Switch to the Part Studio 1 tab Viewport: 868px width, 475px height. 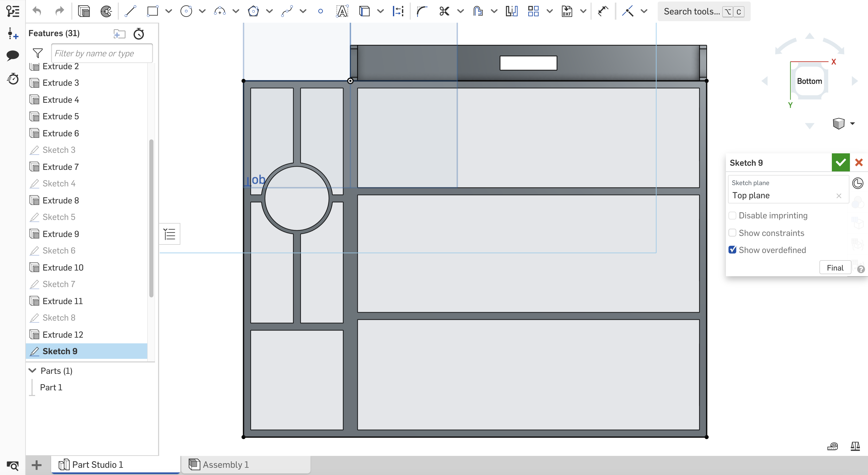click(x=97, y=464)
